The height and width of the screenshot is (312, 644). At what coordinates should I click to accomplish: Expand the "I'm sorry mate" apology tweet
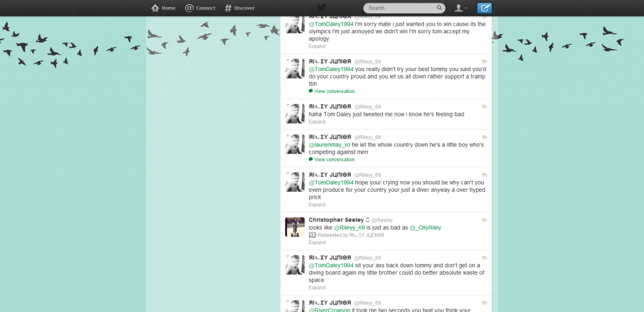[317, 47]
